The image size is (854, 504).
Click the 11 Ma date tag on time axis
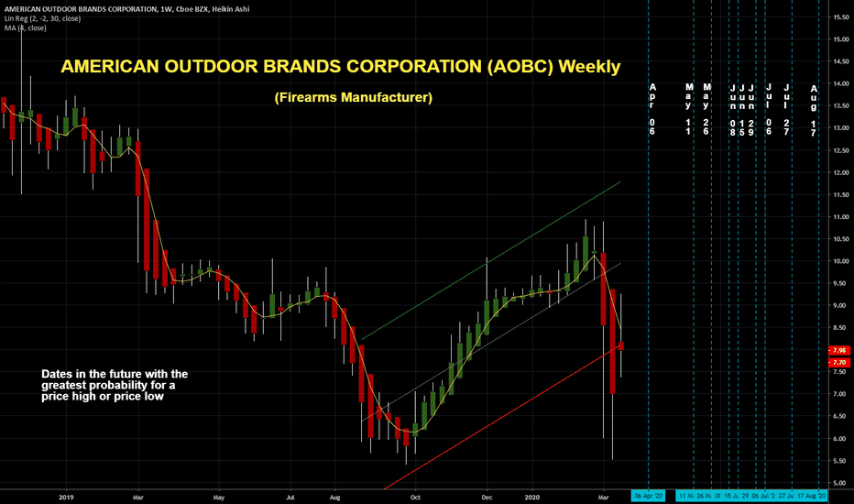(684, 497)
